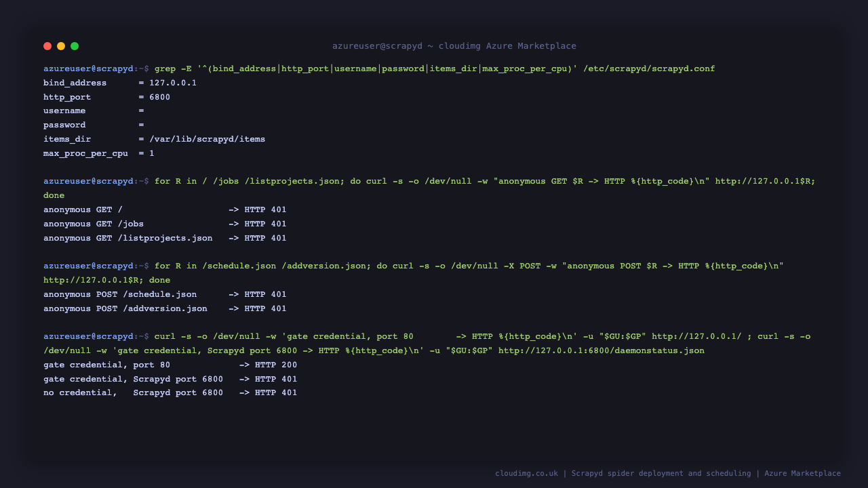Click the curl 'gate credential, port 80' command
The image size is (868, 488).
pos(427,343)
